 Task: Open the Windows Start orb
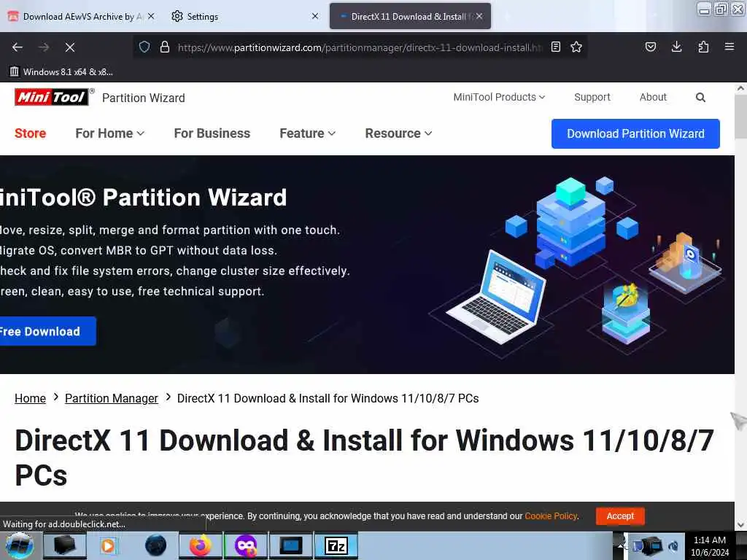pyautogui.click(x=20, y=545)
